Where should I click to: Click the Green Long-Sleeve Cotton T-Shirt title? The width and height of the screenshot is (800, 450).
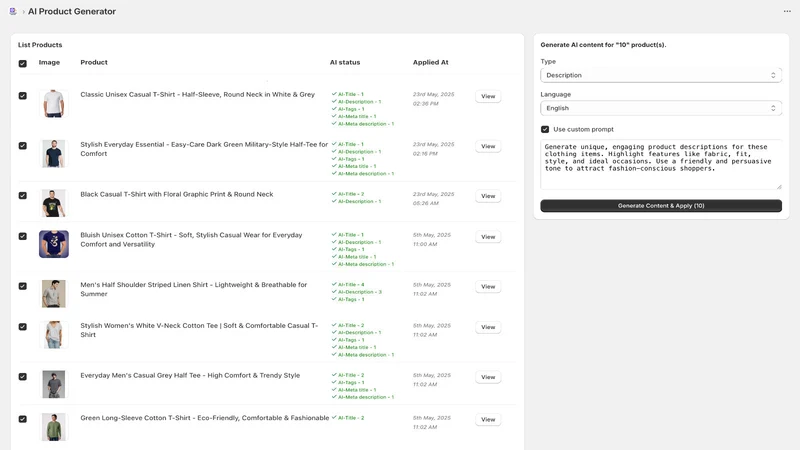coord(205,418)
